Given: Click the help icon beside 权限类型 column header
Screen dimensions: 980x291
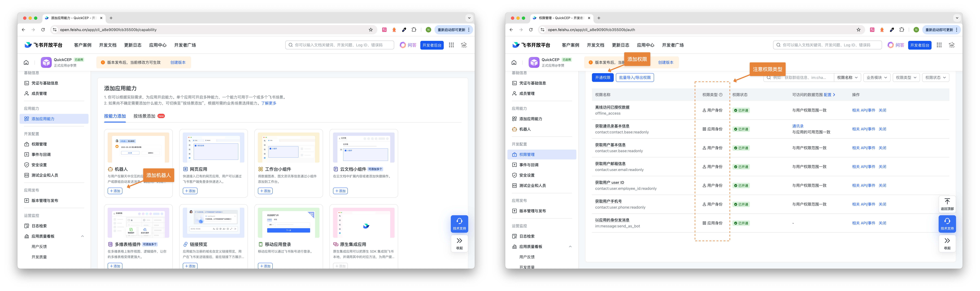Looking at the screenshot, I should pyautogui.click(x=721, y=95).
